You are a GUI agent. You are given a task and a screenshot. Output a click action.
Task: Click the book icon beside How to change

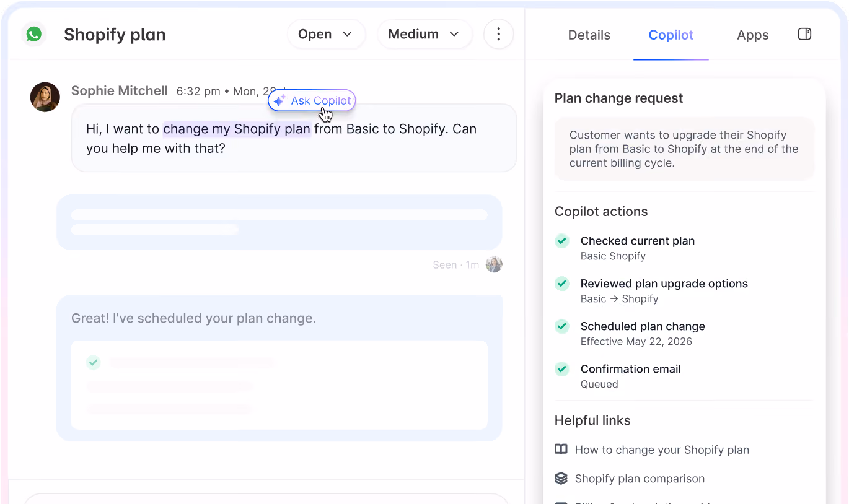[561, 450]
